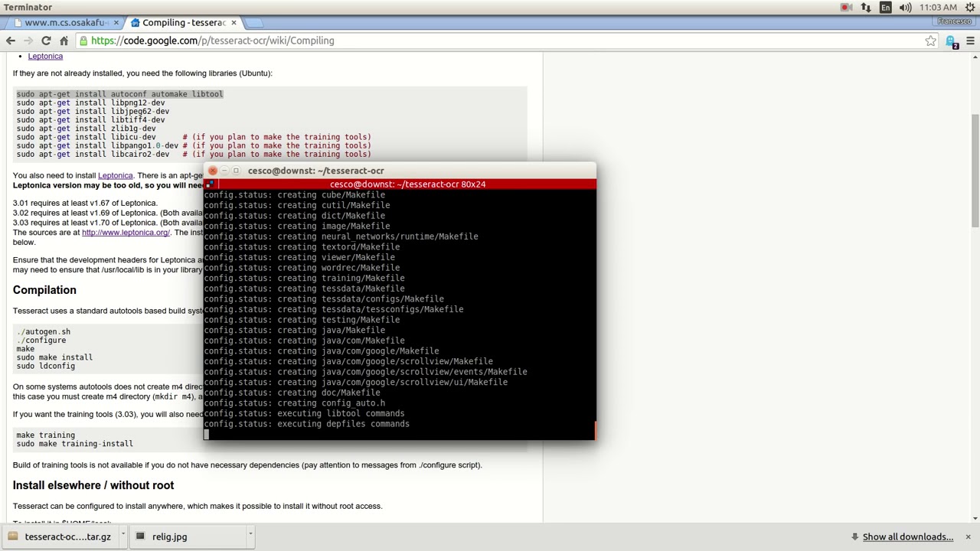The image size is (980, 551).
Task: Open the En keyboard layout indicator
Action: (885, 7)
